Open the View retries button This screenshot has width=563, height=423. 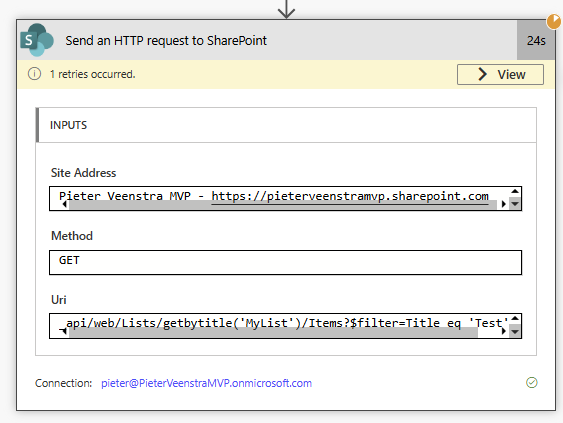click(x=500, y=74)
